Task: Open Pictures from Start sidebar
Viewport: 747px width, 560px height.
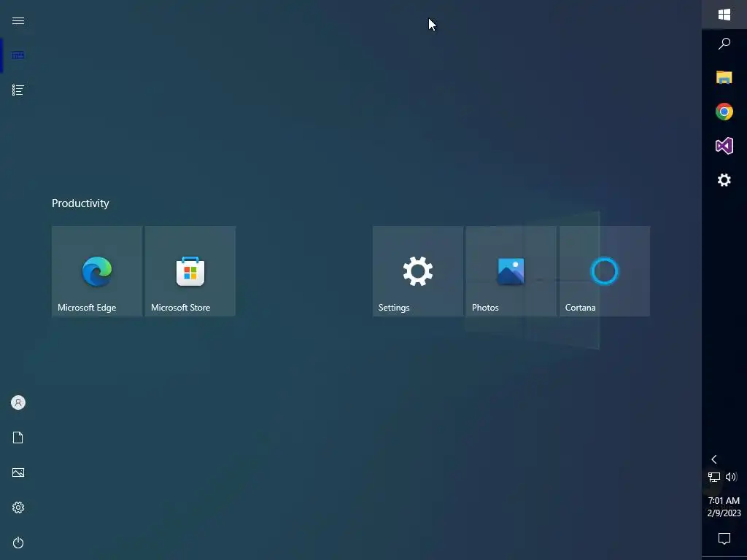Action: 18,472
